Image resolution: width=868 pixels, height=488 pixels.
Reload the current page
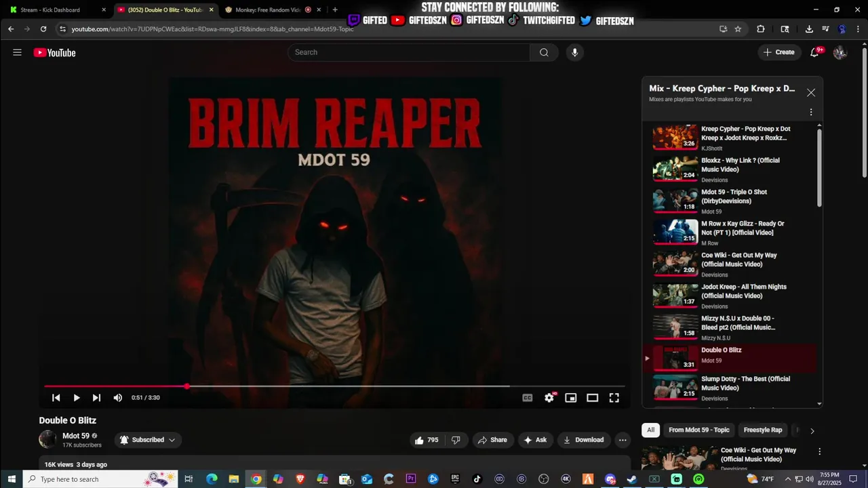click(43, 29)
